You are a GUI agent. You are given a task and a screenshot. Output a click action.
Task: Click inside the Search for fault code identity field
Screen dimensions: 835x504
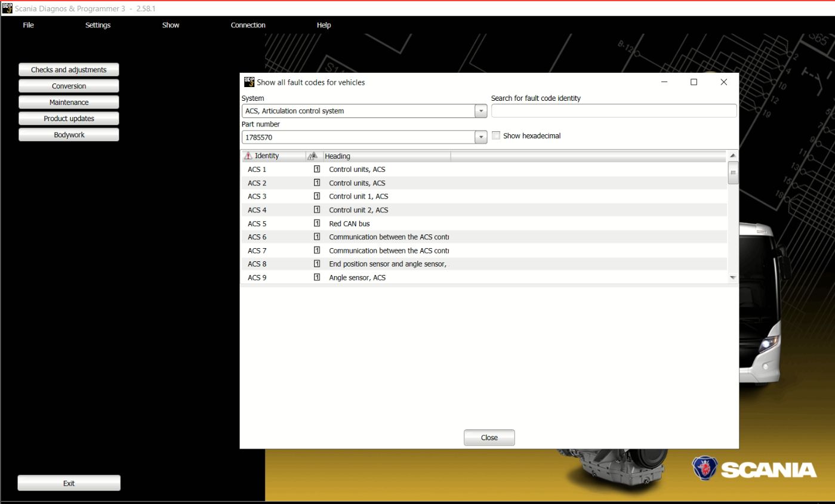(x=614, y=110)
